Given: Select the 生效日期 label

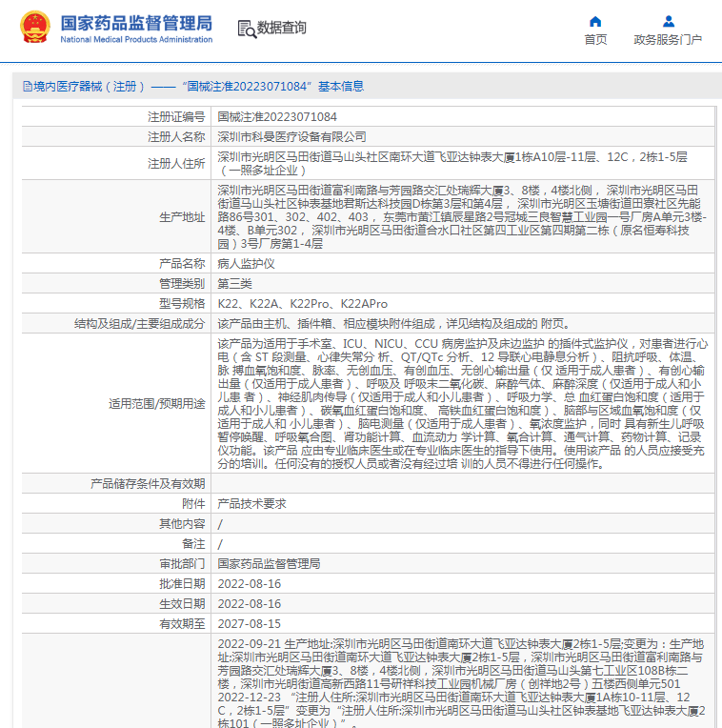Looking at the screenshot, I should pyautogui.click(x=182, y=603).
